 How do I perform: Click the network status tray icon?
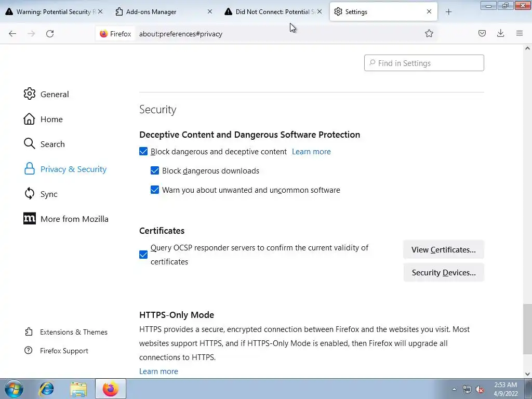coord(467,389)
